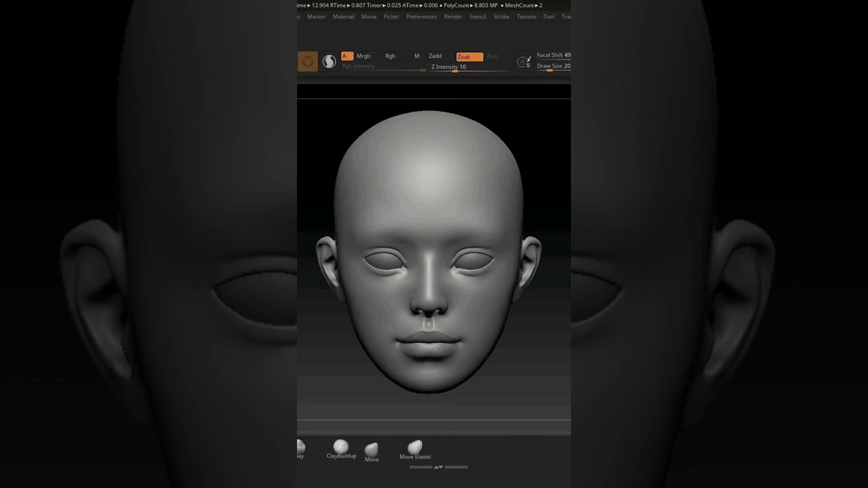Enable Rgb mode

(390, 56)
